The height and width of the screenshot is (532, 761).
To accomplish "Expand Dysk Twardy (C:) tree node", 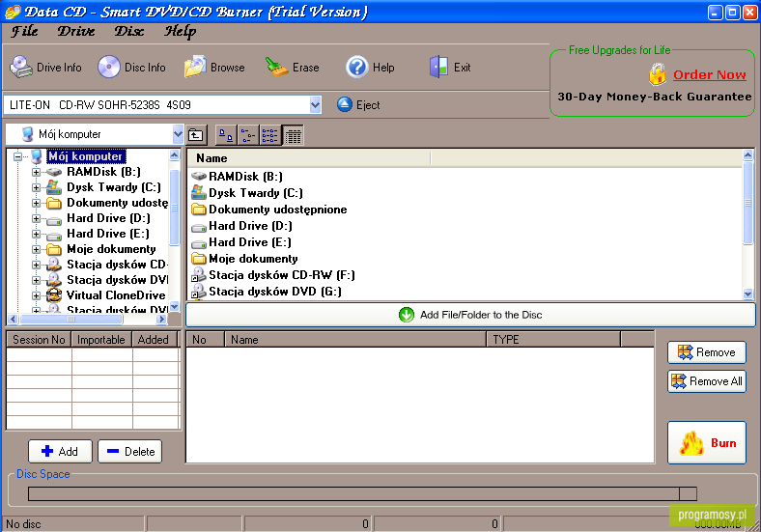I will [x=36, y=187].
